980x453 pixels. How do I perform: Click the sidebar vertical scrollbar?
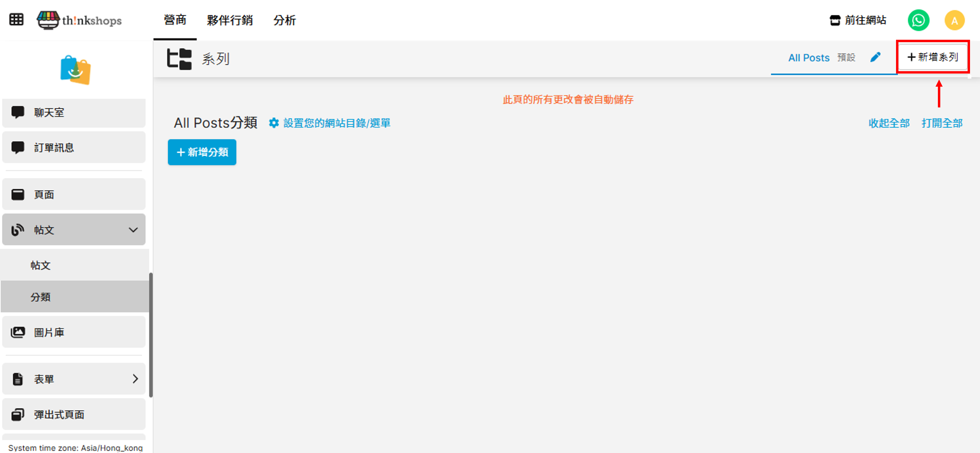(151, 335)
